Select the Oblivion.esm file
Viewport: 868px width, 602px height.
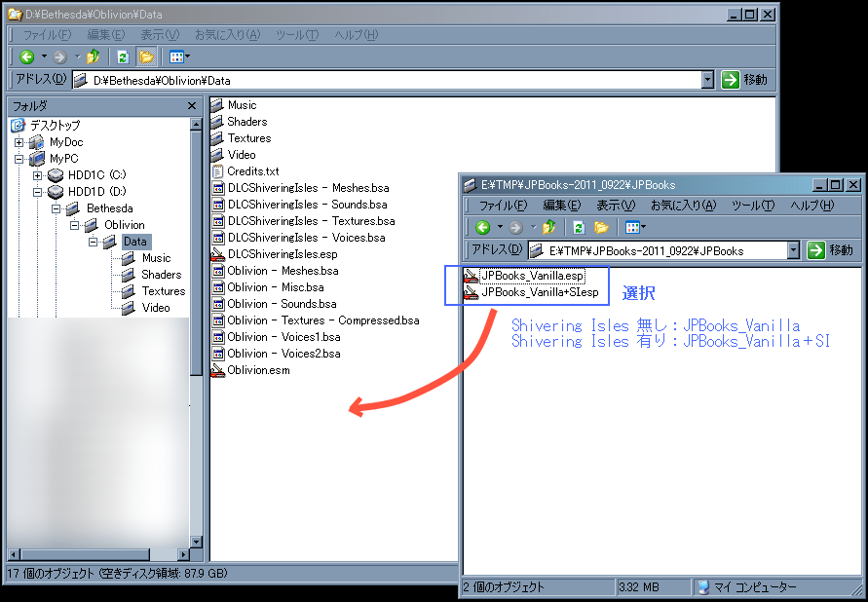click(258, 370)
